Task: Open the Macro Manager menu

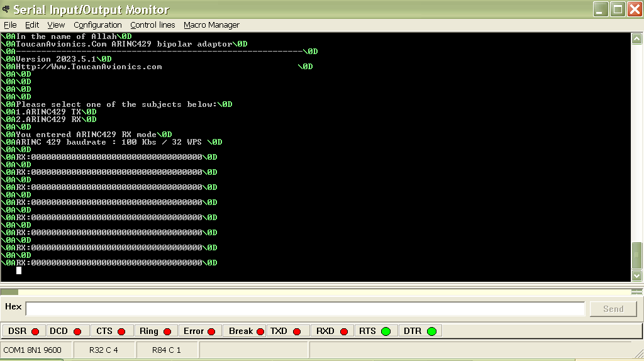Action: [x=211, y=25]
